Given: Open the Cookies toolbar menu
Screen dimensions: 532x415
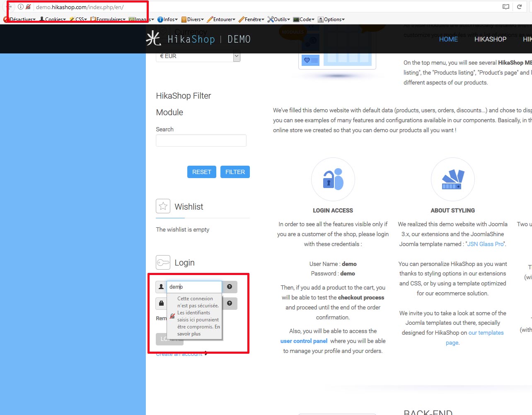Looking at the screenshot, I should pos(53,19).
